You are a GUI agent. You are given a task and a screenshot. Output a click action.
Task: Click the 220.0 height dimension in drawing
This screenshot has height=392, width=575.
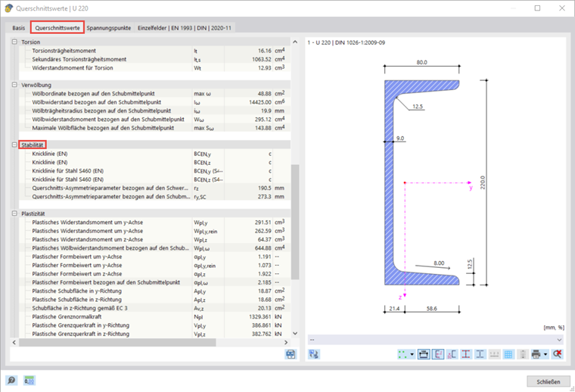click(x=483, y=182)
